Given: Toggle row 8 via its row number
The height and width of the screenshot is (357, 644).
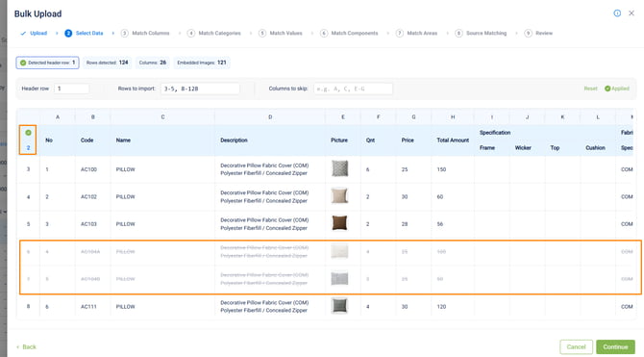Looking at the screenshot, I should [28, 306].
